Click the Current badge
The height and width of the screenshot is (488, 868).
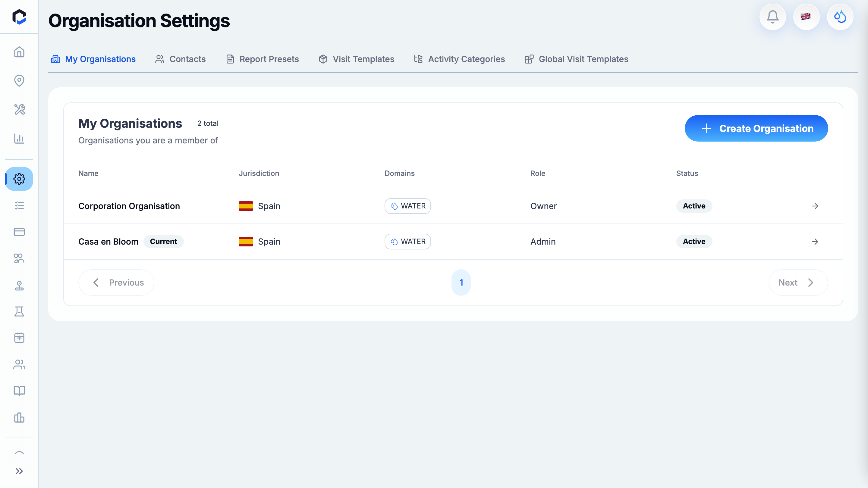(x=163, y=242)
